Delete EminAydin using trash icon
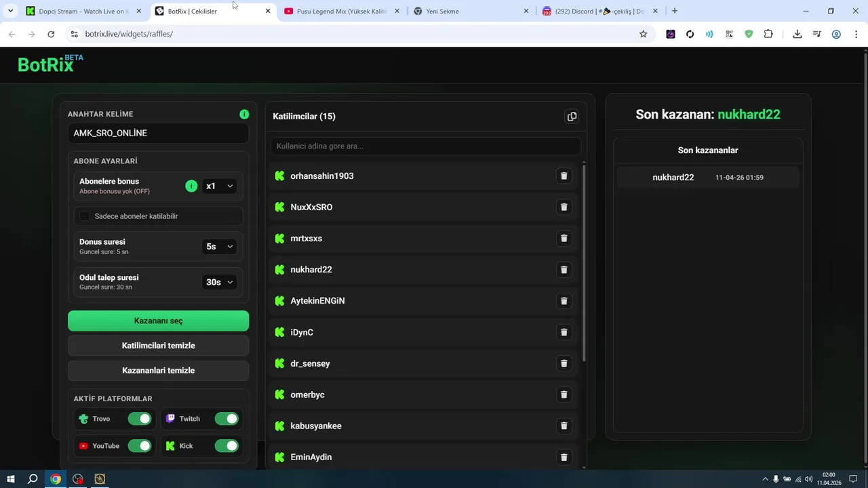The height and width of the screenshot is (488, 868). [564, 457]
